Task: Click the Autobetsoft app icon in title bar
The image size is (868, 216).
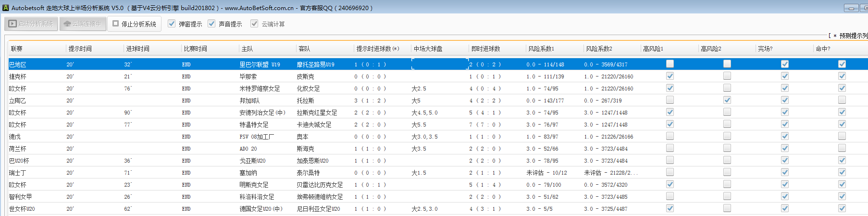Action: click(x=5, y=8)
